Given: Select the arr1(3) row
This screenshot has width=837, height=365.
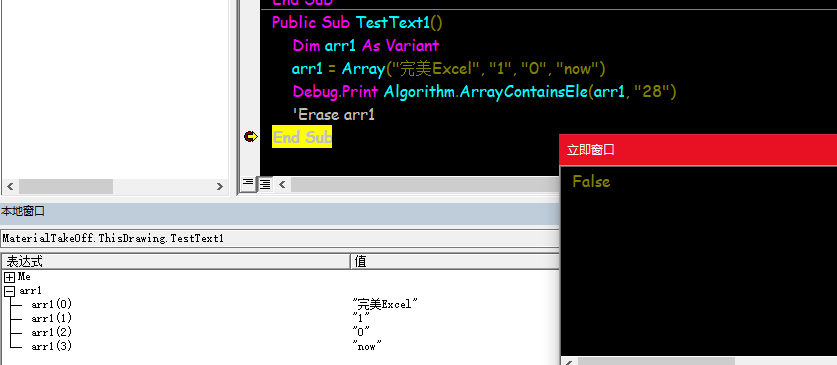Looking at the screenshot, I should [280, 346].
